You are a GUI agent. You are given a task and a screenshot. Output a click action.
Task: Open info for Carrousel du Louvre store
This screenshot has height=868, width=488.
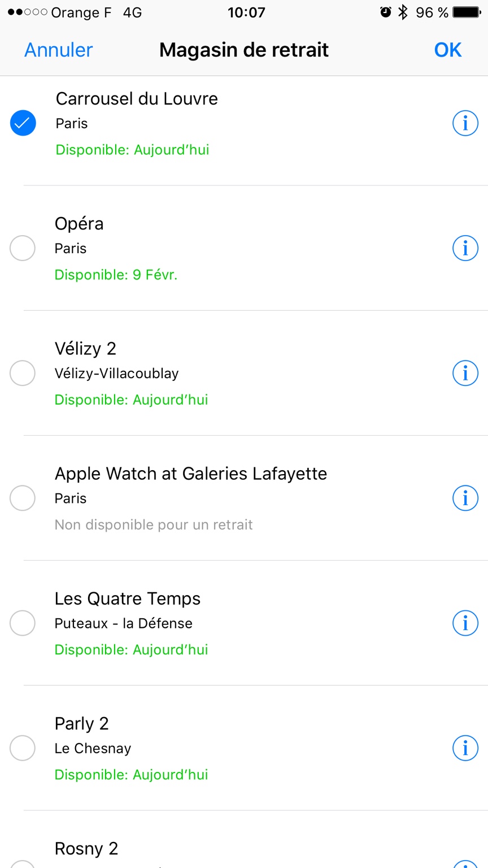click(x=465, y=123)
